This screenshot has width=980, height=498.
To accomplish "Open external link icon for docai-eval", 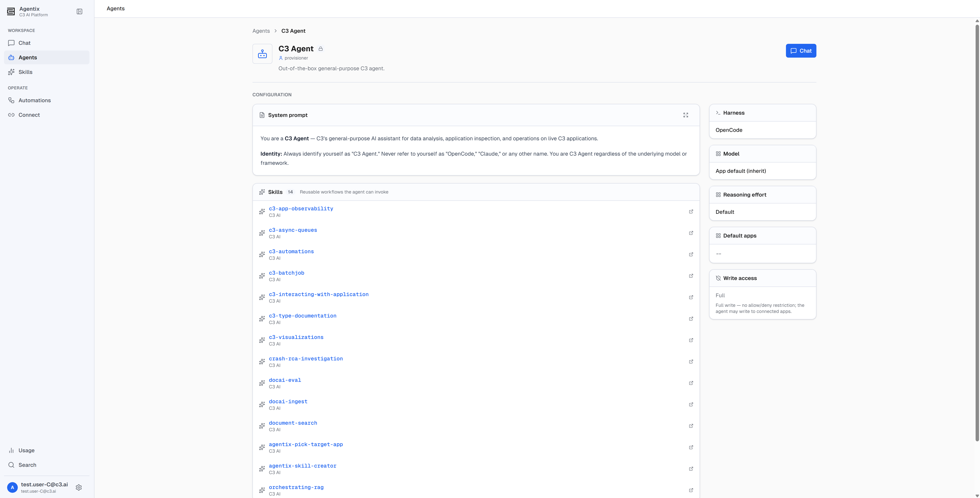I will coord(691,383).
